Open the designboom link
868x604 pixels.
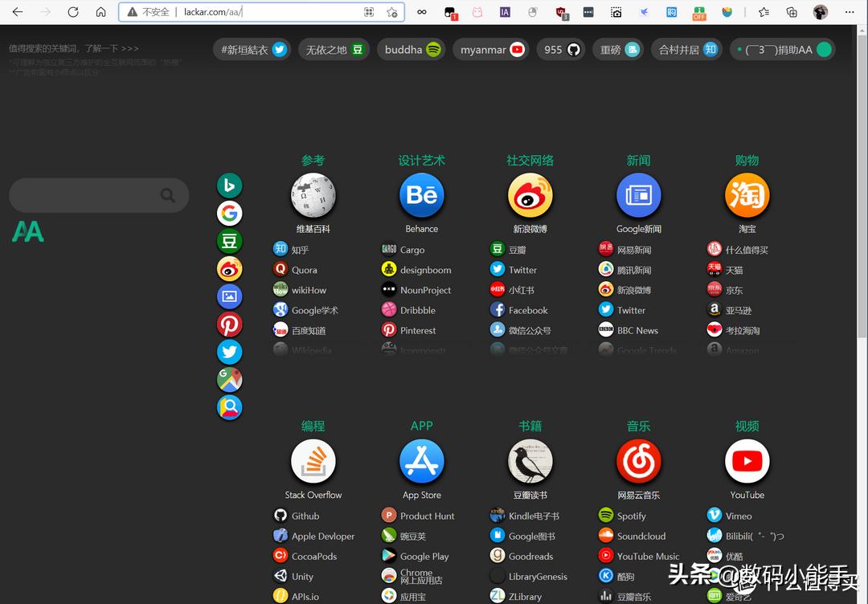pyautogui.click(x=416, y=270)
